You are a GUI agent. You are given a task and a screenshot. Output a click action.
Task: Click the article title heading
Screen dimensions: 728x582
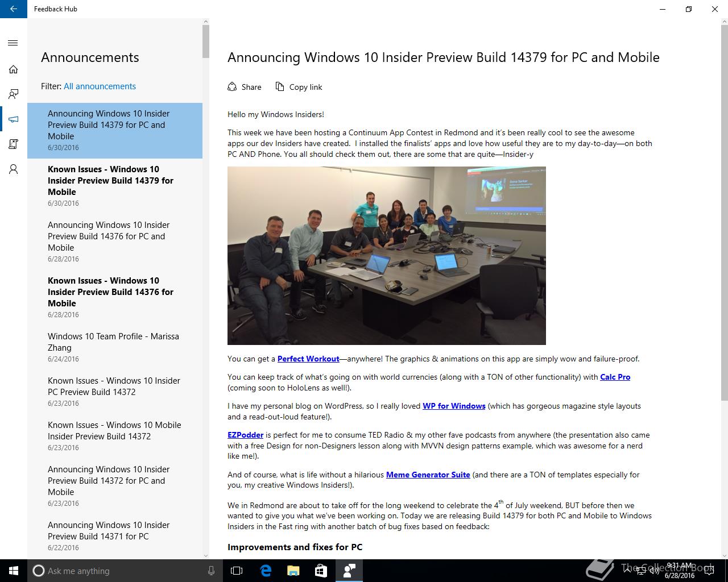pyautogui.click(x=444, y=57)
